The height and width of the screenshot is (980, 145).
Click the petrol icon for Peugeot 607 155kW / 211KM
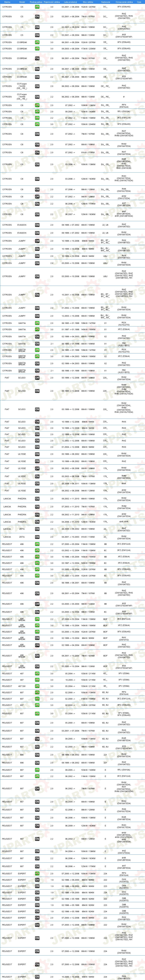[x=37, y=714]
